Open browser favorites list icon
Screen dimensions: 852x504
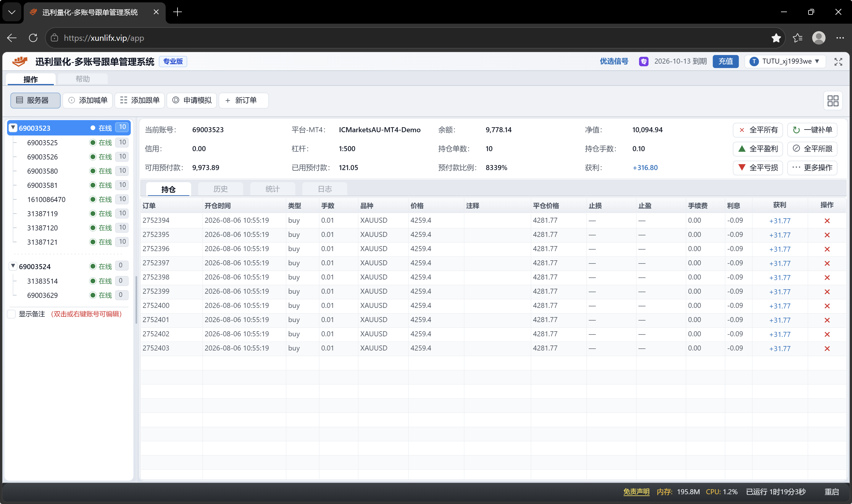coord(797,38)
